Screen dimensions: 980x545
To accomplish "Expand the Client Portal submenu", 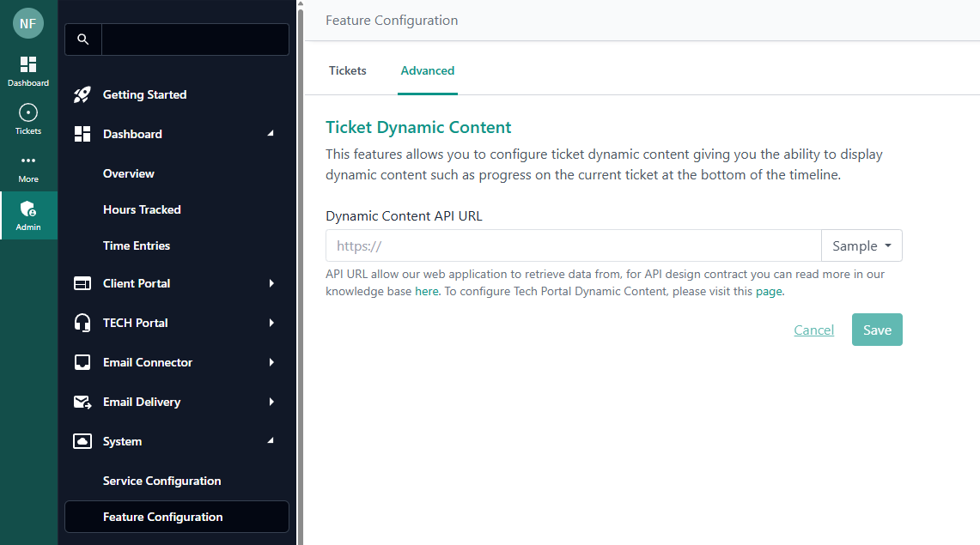I will coord(271,283).
